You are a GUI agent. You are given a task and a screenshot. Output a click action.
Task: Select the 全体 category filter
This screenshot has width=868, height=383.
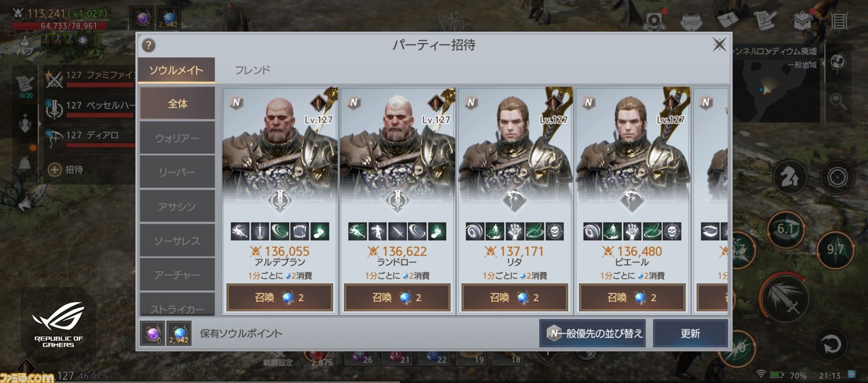(x=177, y=104)
